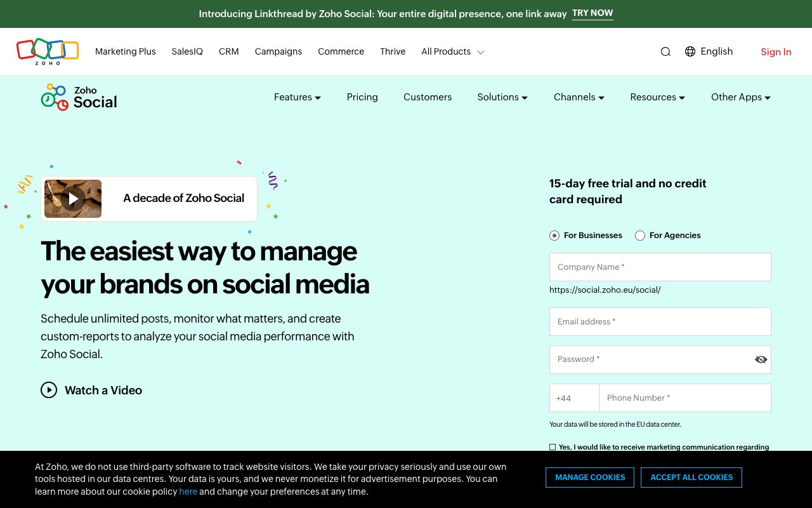Viewport: 812px width, 508px height.
Task: Click the Zoho Social logo
Action: pos(79,97)
